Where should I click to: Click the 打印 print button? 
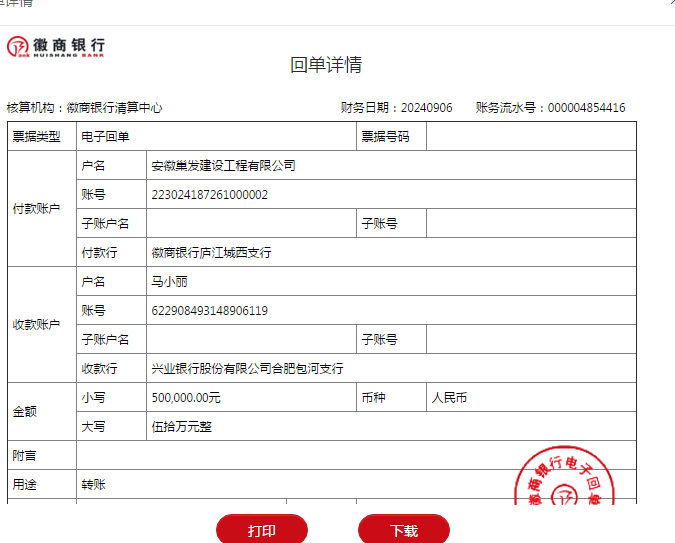pyautogui.click(x=262, y=530)
